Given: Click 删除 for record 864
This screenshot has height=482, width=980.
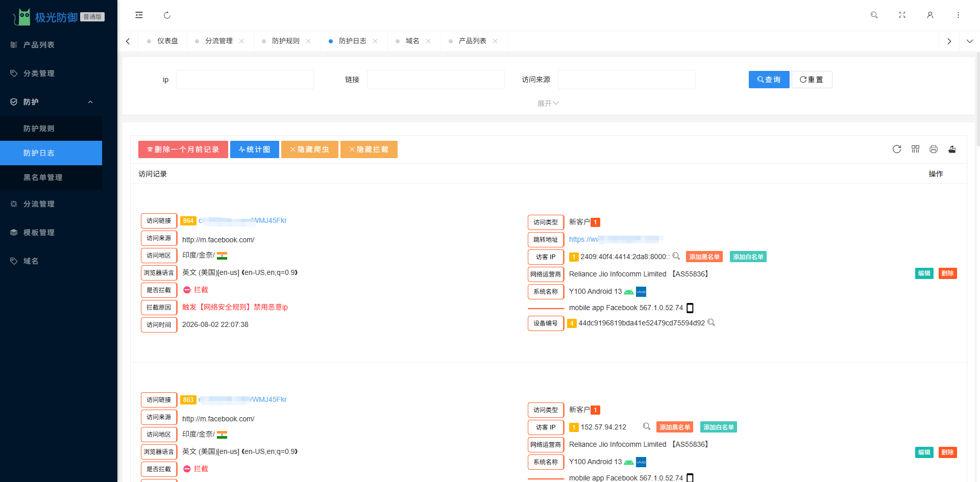Looking at the screenshot, I should (947, 273).
